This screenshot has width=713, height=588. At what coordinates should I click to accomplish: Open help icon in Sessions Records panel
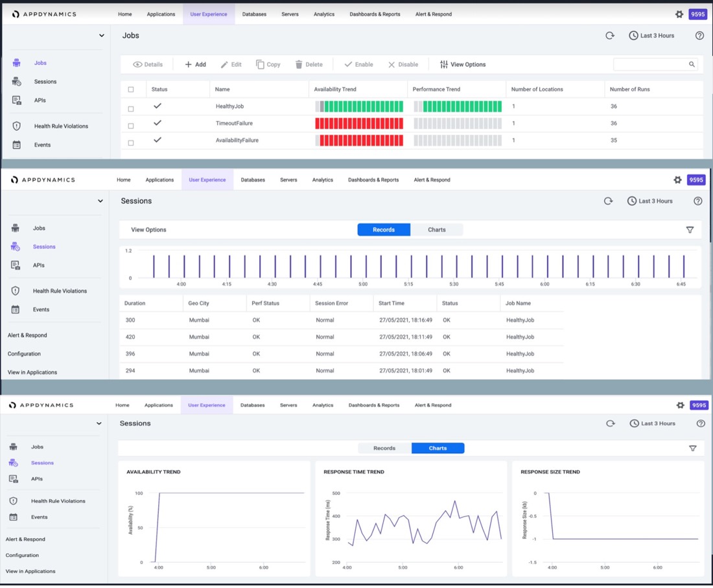(x=697, y=201)
